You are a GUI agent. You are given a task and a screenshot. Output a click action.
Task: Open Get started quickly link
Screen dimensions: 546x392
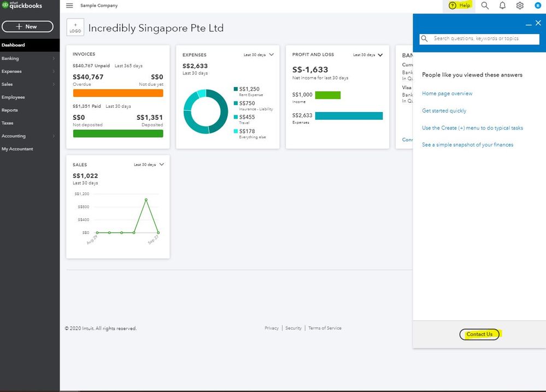pos(444,110)
